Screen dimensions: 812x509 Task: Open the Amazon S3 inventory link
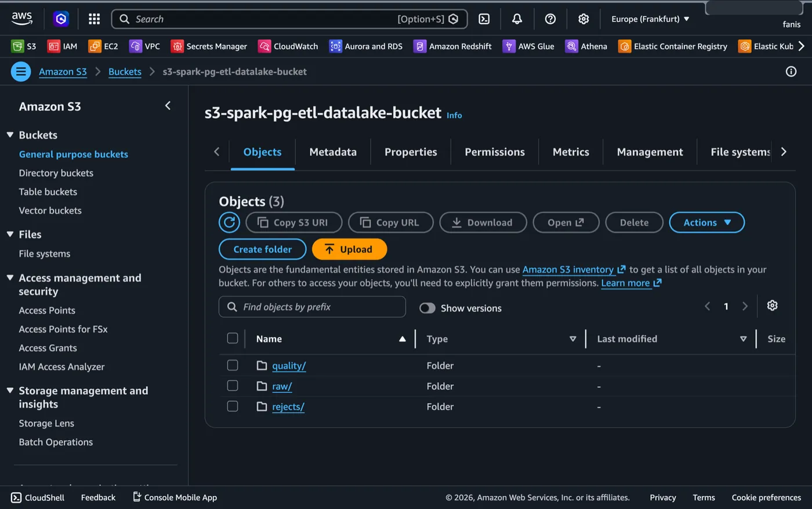[x=574, y=270]
